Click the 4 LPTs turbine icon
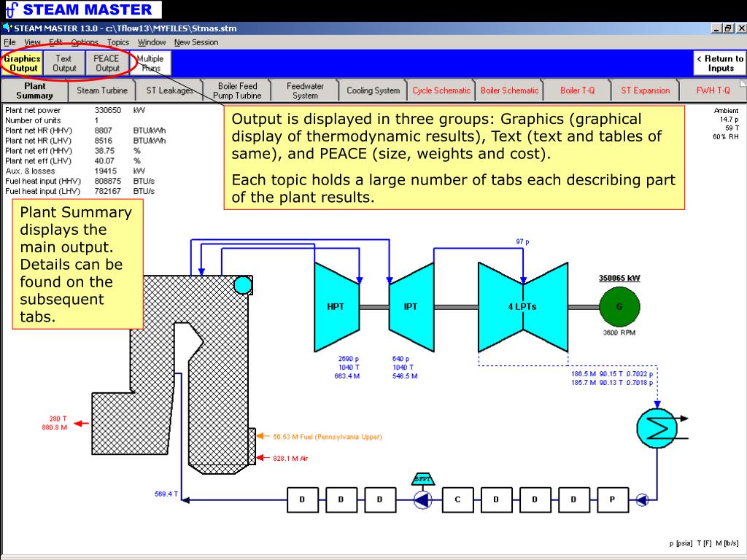 [x=522, y=307]
